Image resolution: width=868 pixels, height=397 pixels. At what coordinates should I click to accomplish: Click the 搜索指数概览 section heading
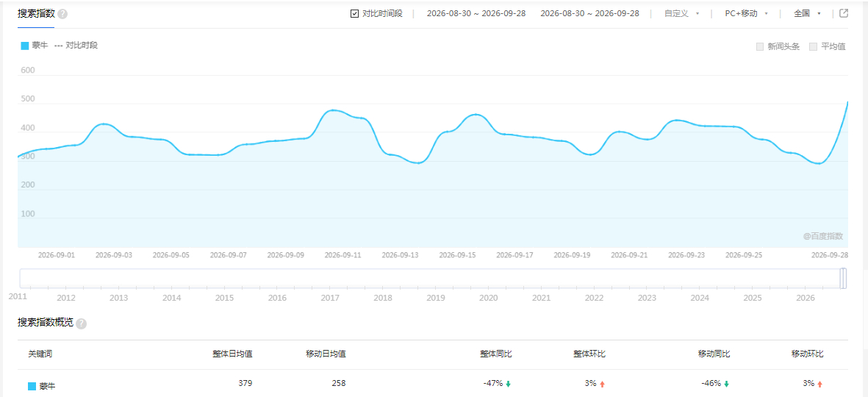coord(46,323)
